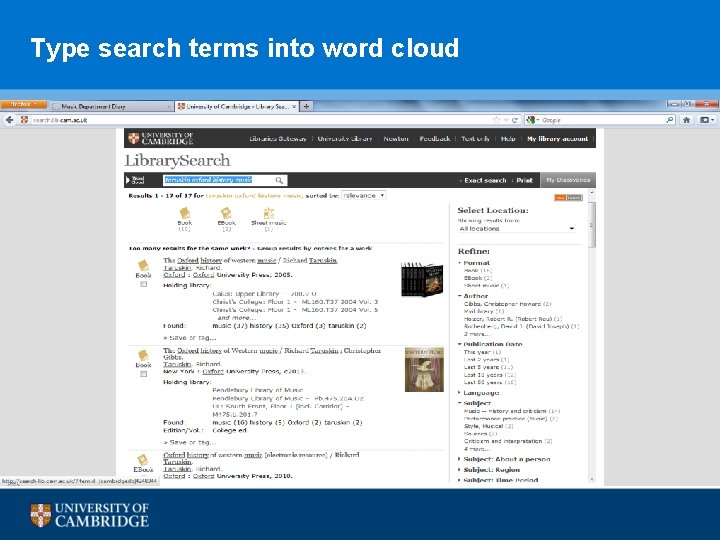720x540 pixels.
Task: Click the Exact search link
Action: pos(485,180)
